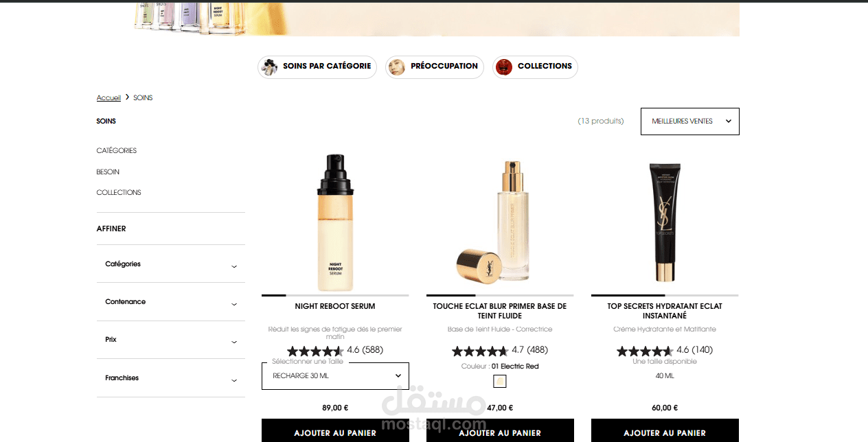Click the Soins par Catégorie round icon
This screenshot has height=442, width=868.
(x=269, y=67)
